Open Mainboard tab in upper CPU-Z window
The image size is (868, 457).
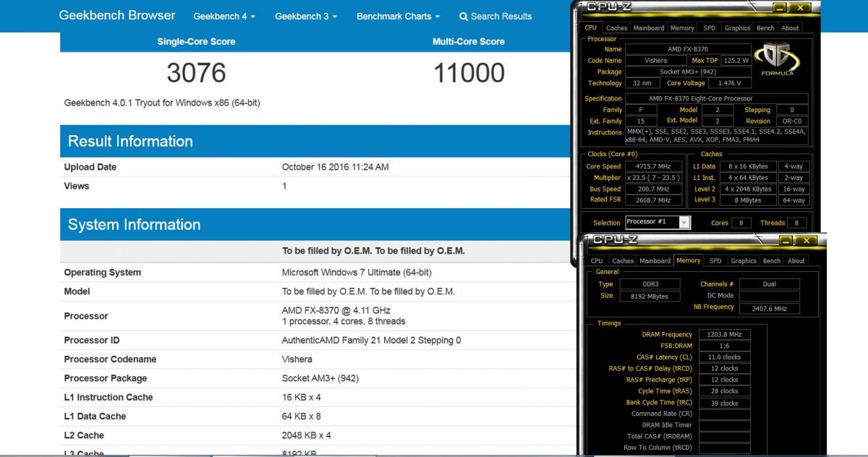pos(649,28)
